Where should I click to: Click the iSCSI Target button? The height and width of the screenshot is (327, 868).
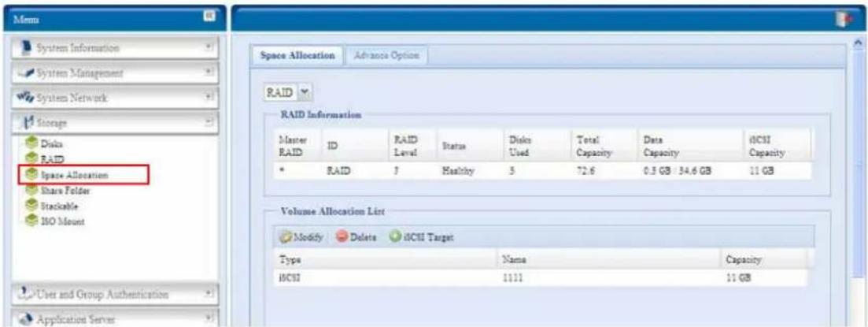coord(422,237)
